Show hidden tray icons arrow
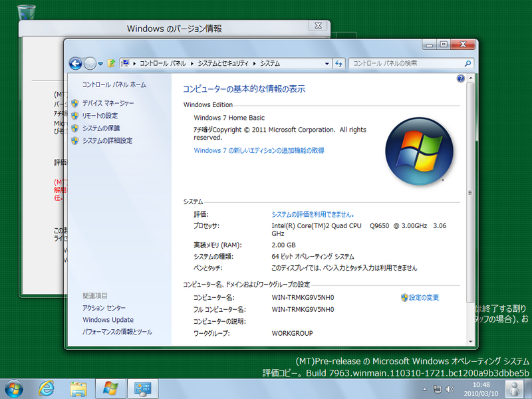This screenshot has height=399, width=532. point(424,389)
